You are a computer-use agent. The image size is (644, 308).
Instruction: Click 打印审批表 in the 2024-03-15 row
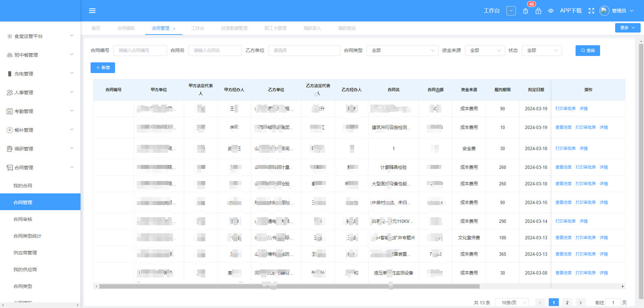coord(586,202)
